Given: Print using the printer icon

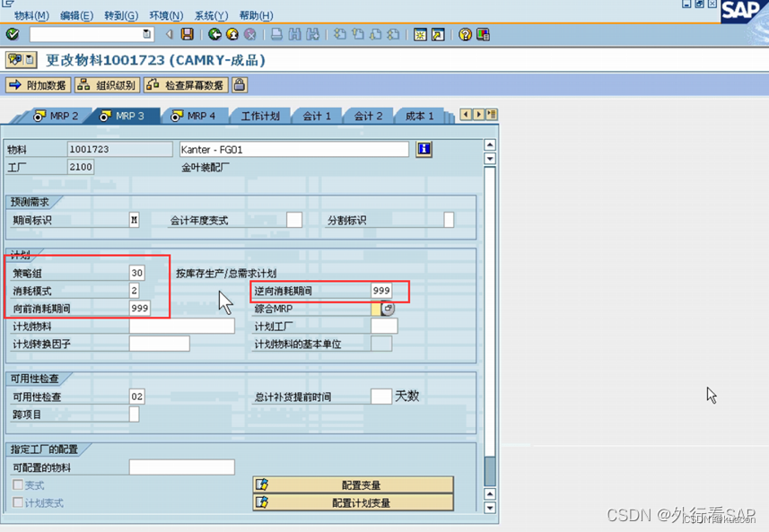Looking at the screenshot, I should 276,34.
